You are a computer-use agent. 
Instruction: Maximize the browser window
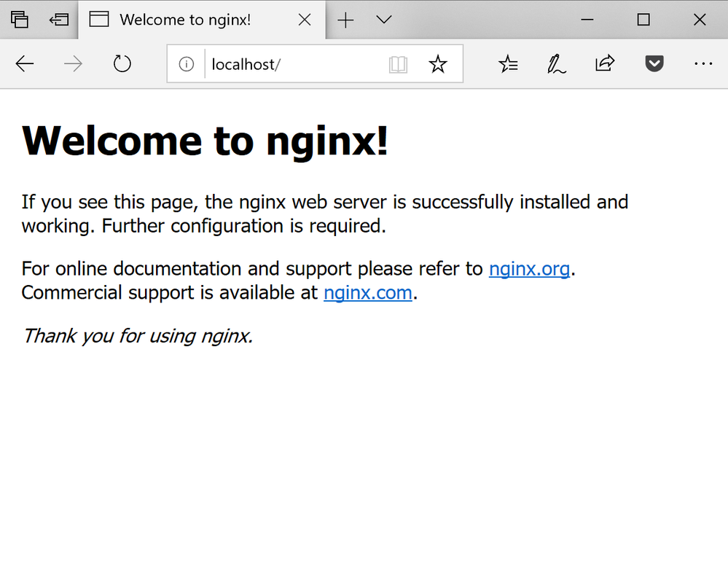[643, 20]
